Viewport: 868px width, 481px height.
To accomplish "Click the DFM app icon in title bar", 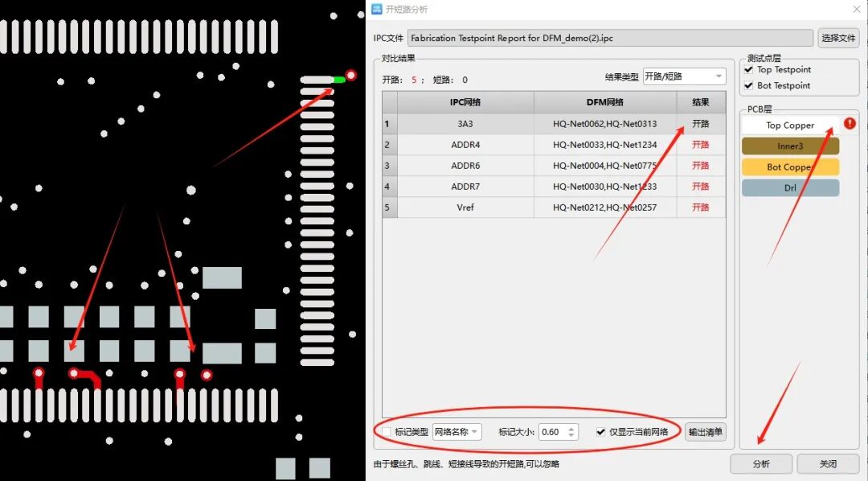I will point(376,9).
